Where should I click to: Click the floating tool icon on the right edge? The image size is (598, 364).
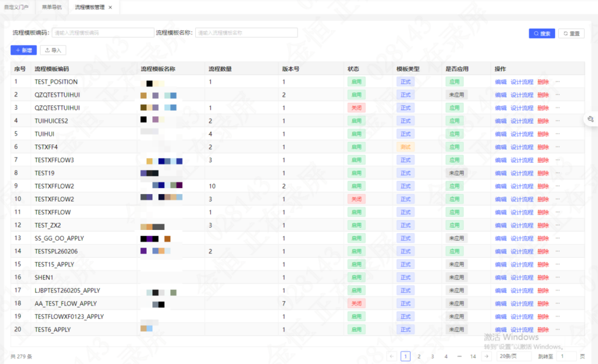pyautogui.click(x=590, y=119)
